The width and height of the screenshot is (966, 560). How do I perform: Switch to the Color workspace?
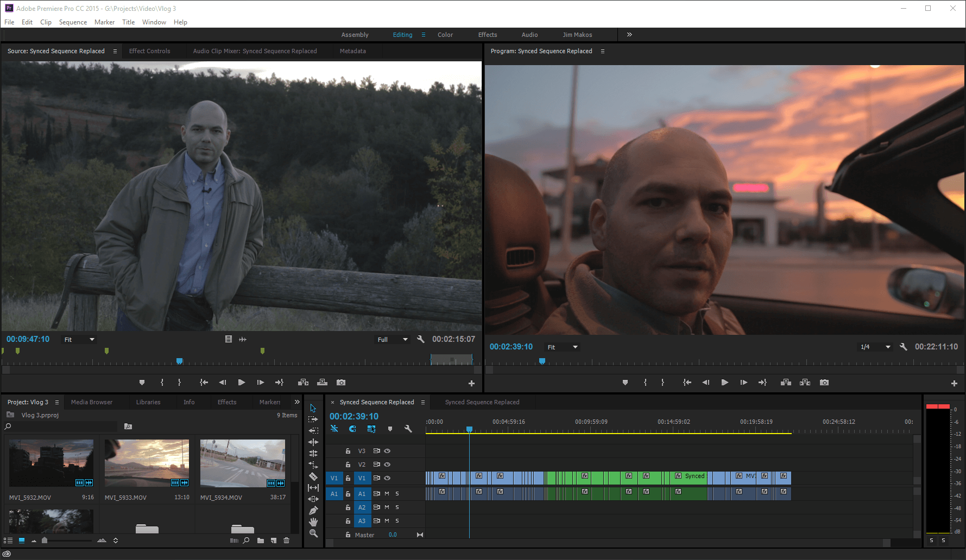[445, 35]
